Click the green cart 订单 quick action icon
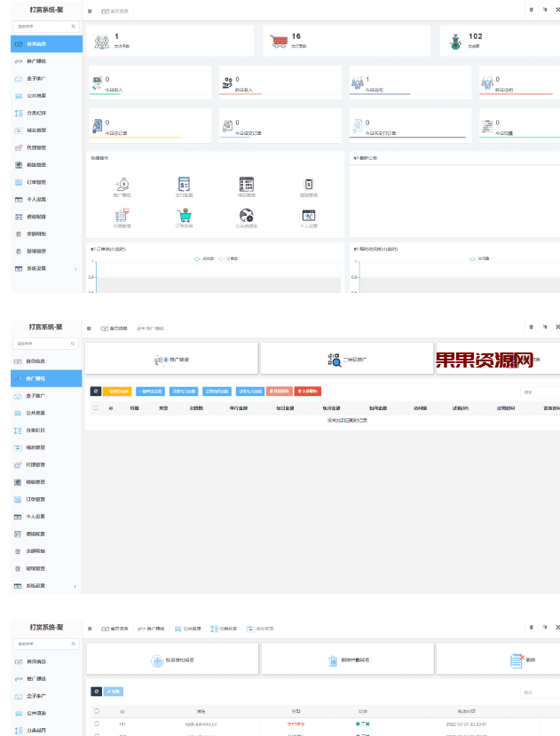The height and width of the screenshot is (736, 560). pos(185,216)
